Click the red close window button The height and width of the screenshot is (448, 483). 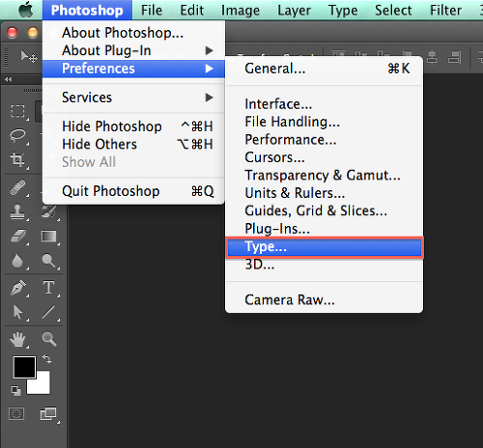tap(13, 33)
